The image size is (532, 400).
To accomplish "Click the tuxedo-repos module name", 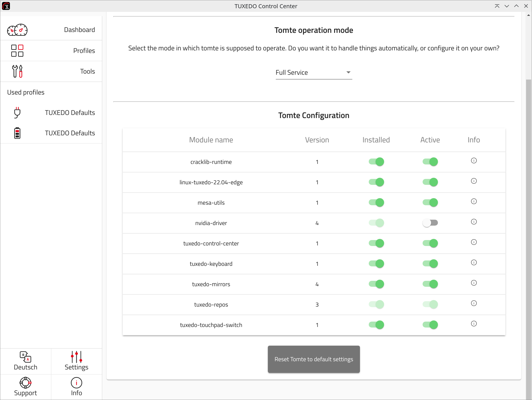I will tap(211, 305).
